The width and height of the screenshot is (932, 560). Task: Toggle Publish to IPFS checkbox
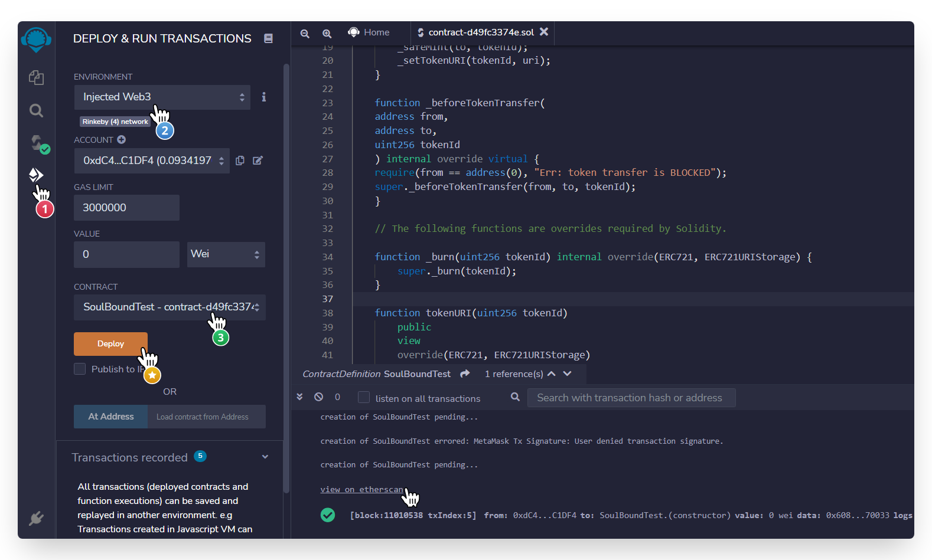[80, 369]
